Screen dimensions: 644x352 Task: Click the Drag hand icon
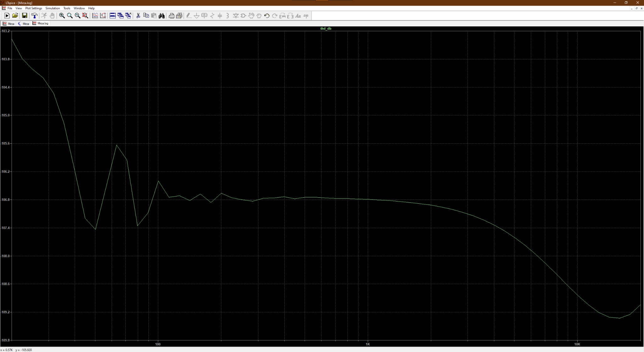tap(259, 16)
